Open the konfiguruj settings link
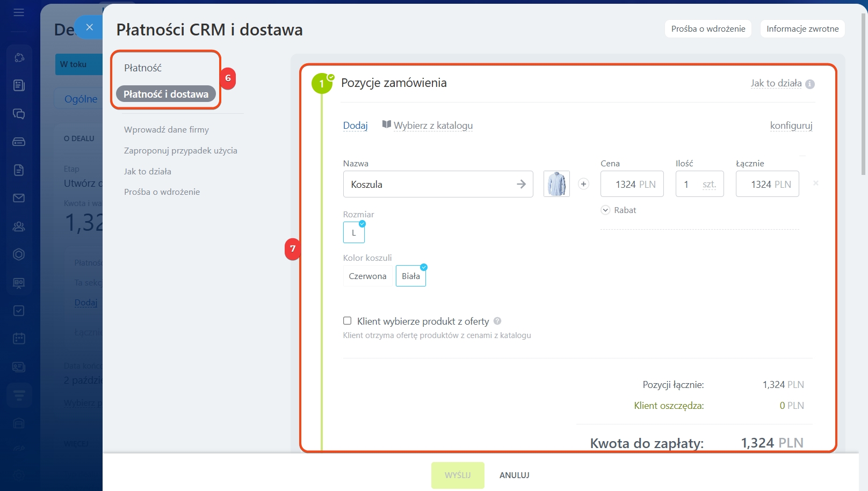Screen dimensions: 868x491 [x=791, y=126]
